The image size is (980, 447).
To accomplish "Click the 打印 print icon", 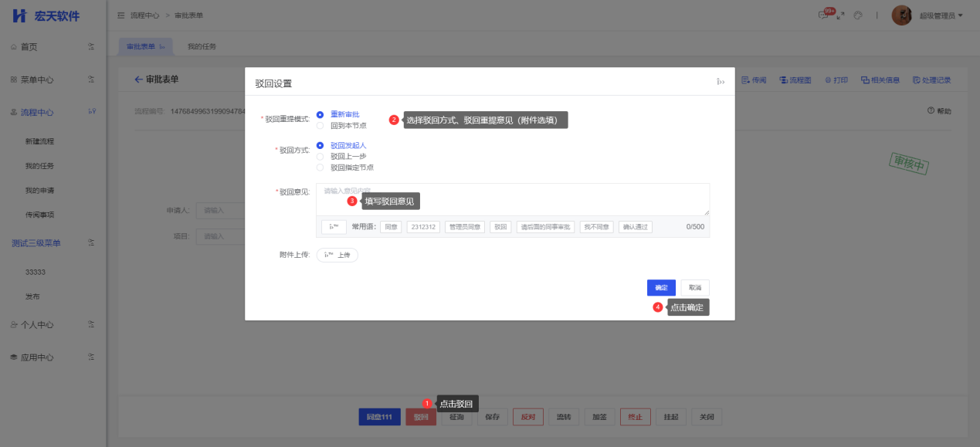I will 836,80.
